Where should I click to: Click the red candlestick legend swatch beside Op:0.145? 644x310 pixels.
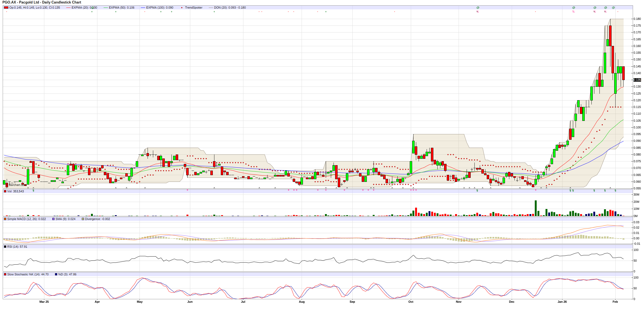[6, 8]
